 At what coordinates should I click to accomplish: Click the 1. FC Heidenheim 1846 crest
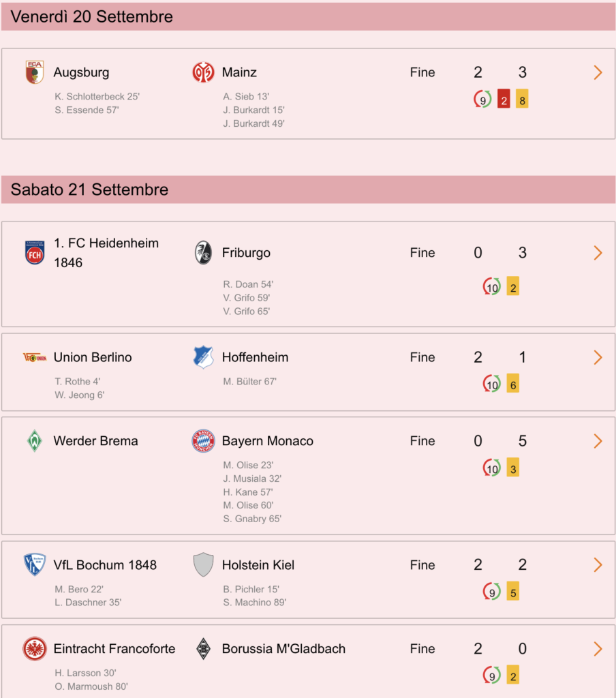[35, 252]
